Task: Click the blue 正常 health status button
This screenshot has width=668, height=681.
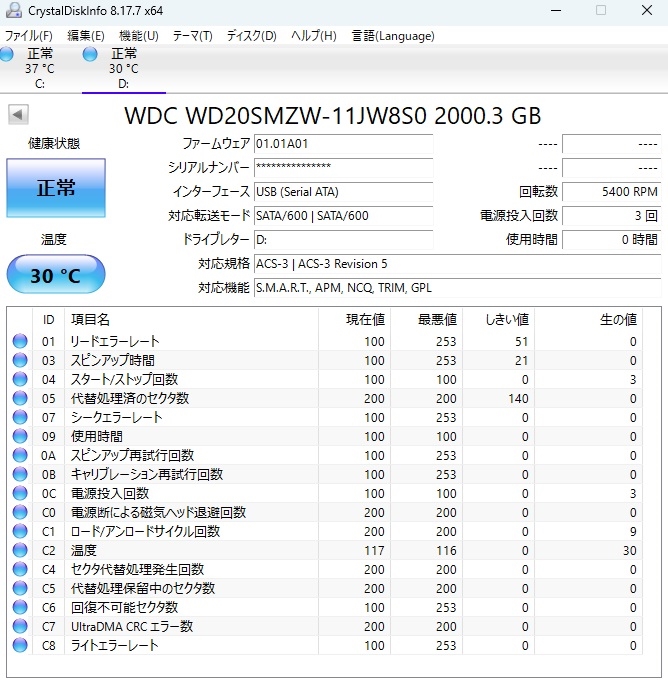Action: pos(56,188)
